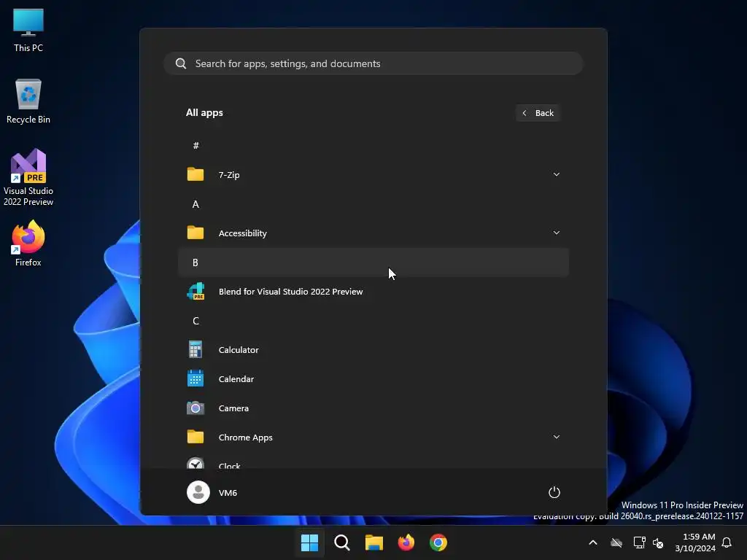Click Blend for Visual Studio 2022 Preview label
Image resolution: width=747 pixels, height=560 pixels.
click(290, 292)
